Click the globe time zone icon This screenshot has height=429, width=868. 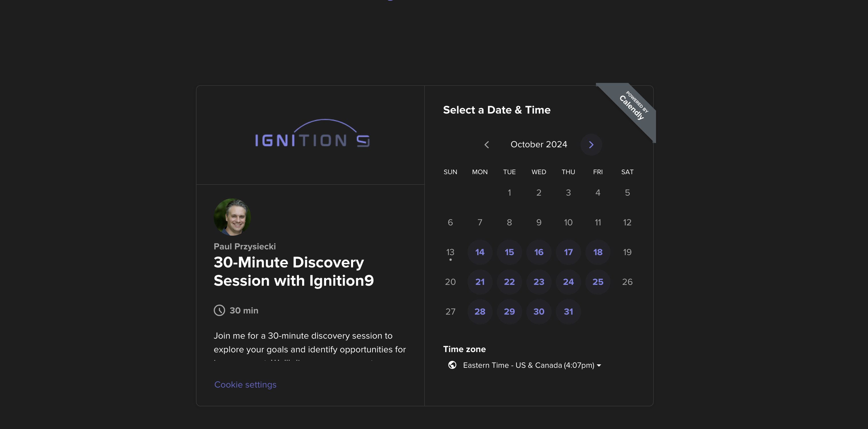452,365
